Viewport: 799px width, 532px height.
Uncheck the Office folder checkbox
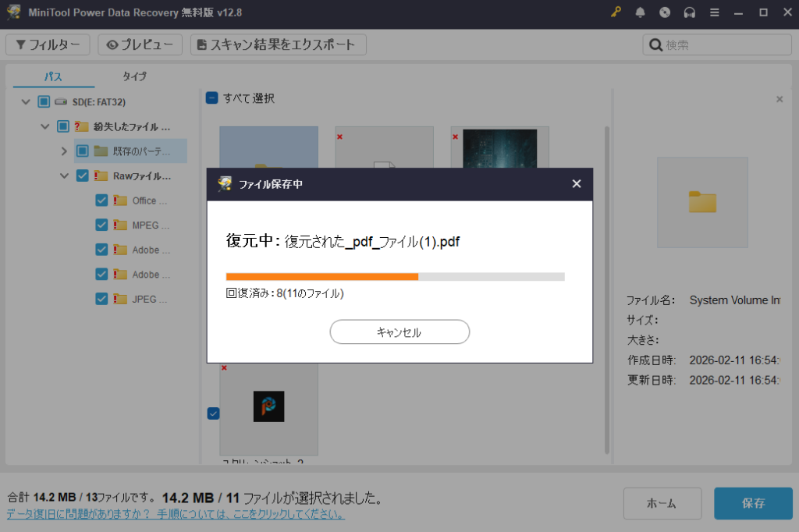(x=101, y=200)
